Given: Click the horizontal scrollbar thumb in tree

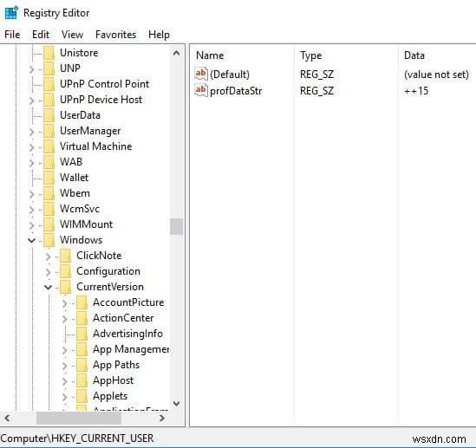Looking at the screenshot, I should 79,419.
